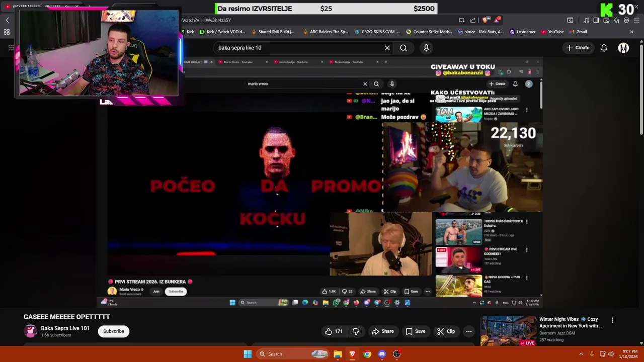Screen dimensions: 644x362
Task: Expand the bookmarks overflow chevron
Action: point(631,32)
